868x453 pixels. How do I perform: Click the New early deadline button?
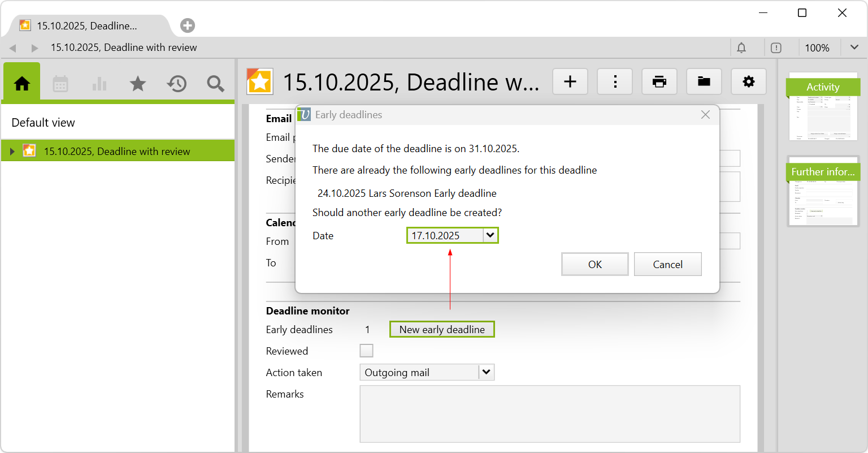(442, 329)
